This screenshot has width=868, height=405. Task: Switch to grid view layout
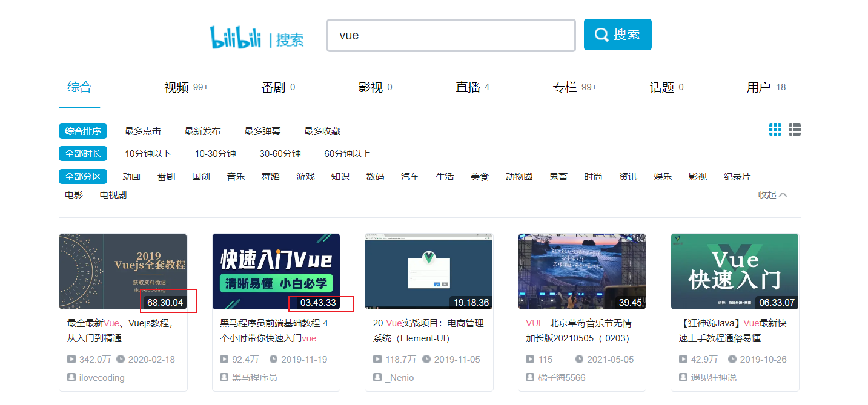(775, 130)
